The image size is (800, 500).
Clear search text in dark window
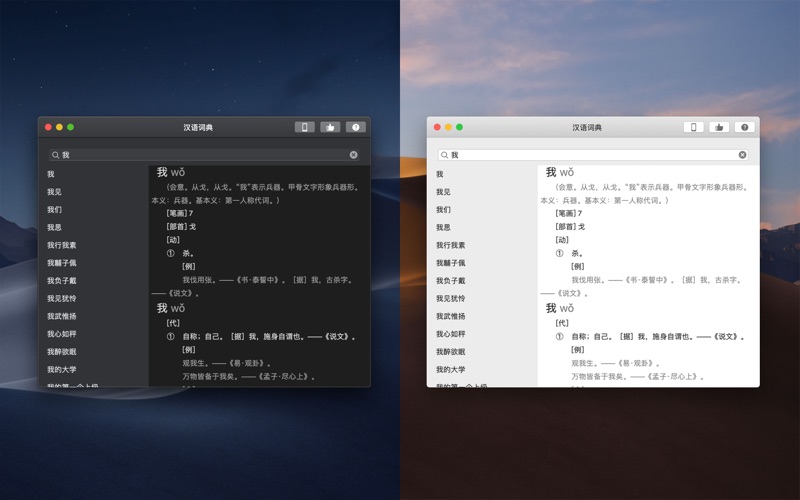354,155
